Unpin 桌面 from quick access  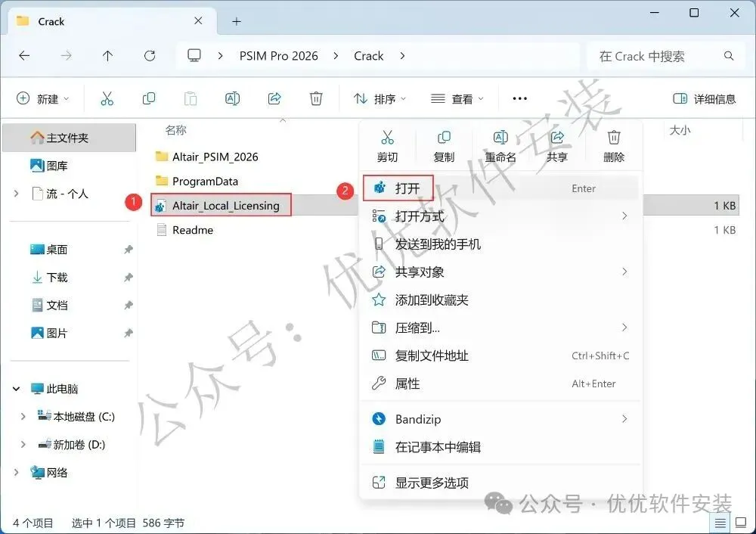129,250
